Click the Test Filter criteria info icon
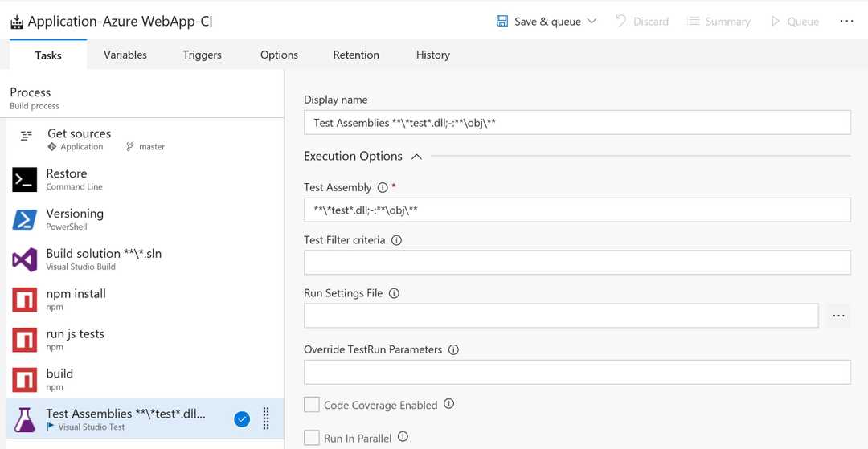This screenshot has height=449, width=868. pyautogui.click(x=396, y=240)
